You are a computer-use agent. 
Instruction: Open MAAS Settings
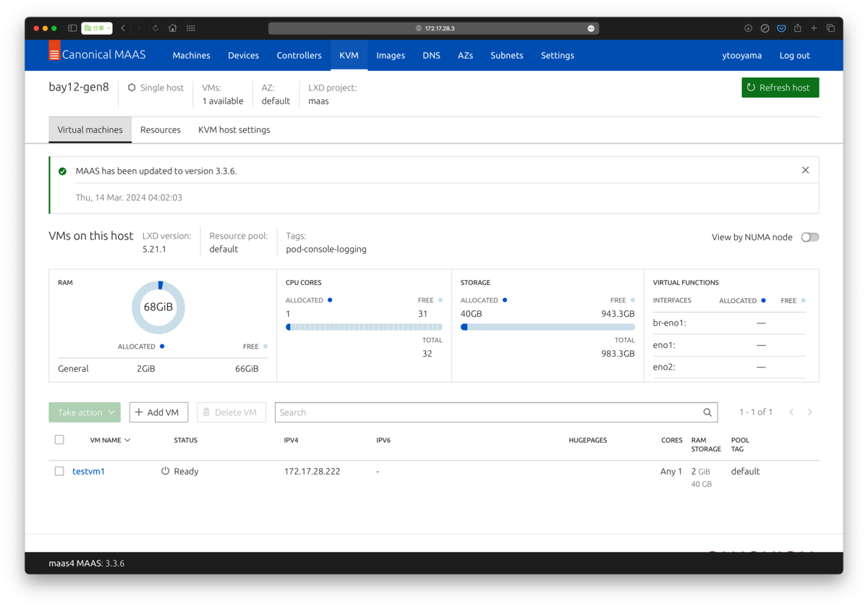557,55
